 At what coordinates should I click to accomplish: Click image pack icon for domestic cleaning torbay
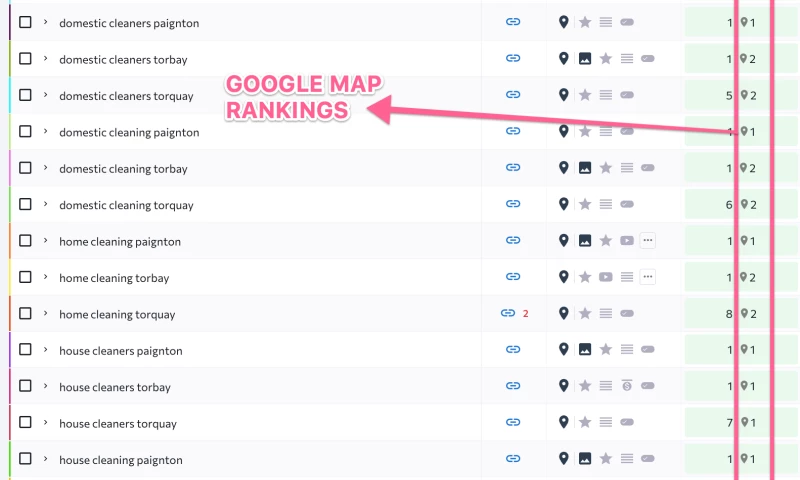coord(585,168)
